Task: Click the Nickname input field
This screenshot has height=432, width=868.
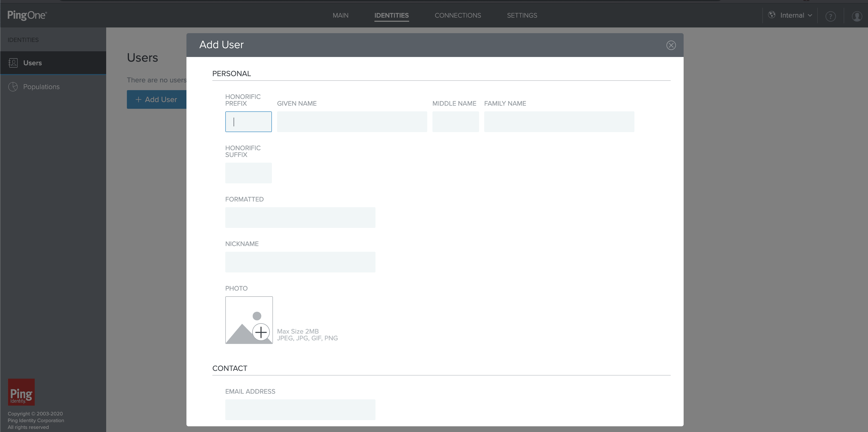Action: coord(300,262)
